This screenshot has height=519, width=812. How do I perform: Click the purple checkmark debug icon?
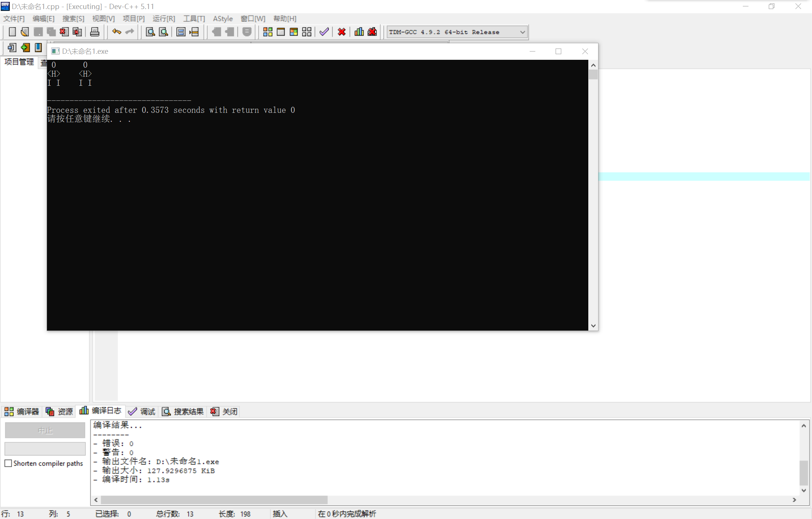point(324,32)
